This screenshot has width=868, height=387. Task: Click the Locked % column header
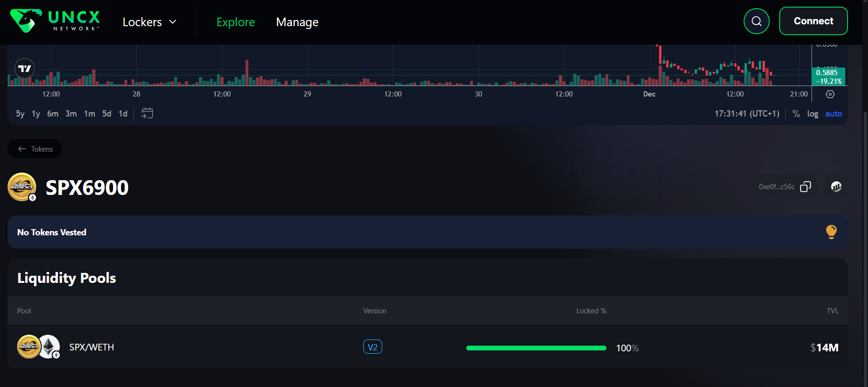[x=591, y=311]
